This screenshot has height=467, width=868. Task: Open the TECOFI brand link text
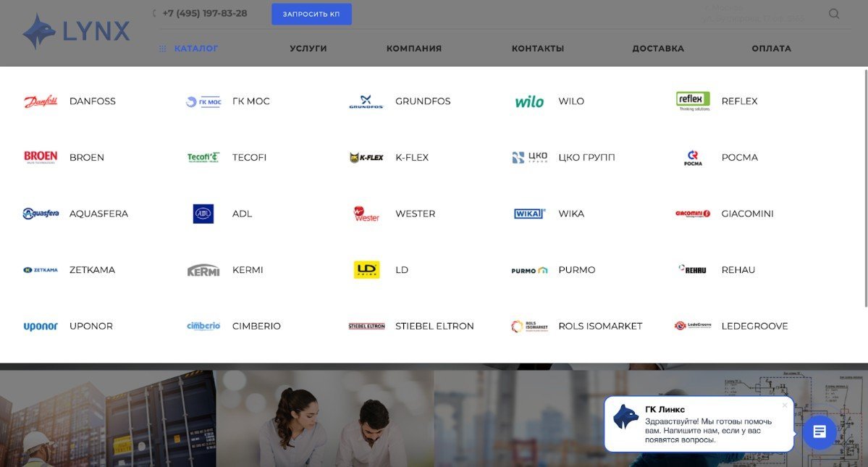coord(250,158)
